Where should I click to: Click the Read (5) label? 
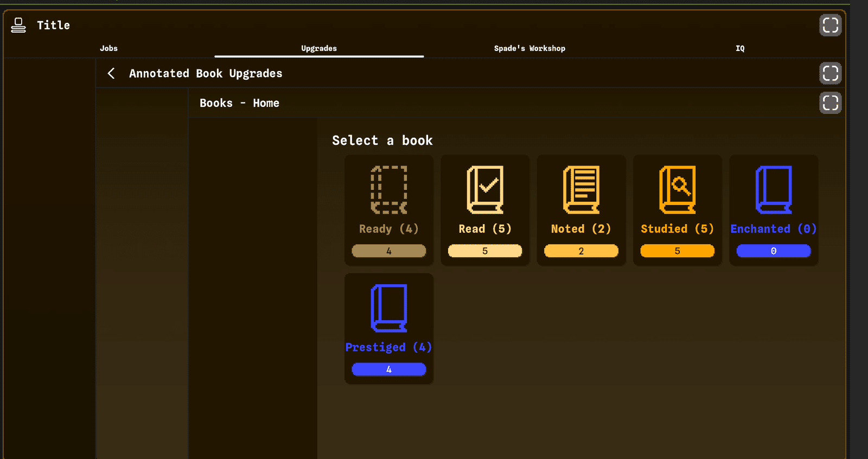pyautogui.click(x=485, y=229)
